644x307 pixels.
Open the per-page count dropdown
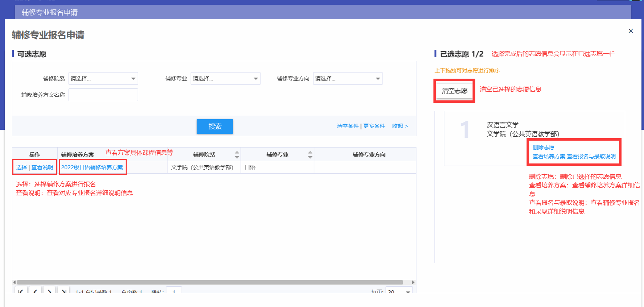[x=399, y=291]
